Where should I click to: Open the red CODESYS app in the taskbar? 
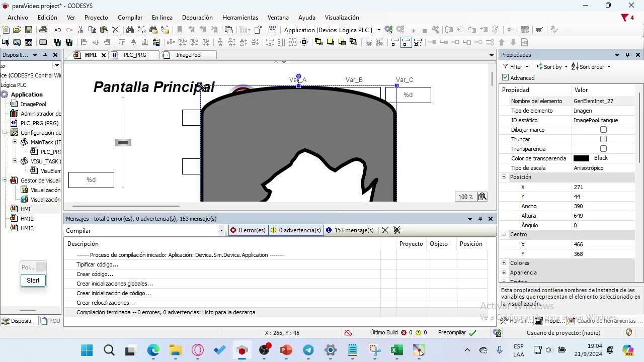(242, 350)
